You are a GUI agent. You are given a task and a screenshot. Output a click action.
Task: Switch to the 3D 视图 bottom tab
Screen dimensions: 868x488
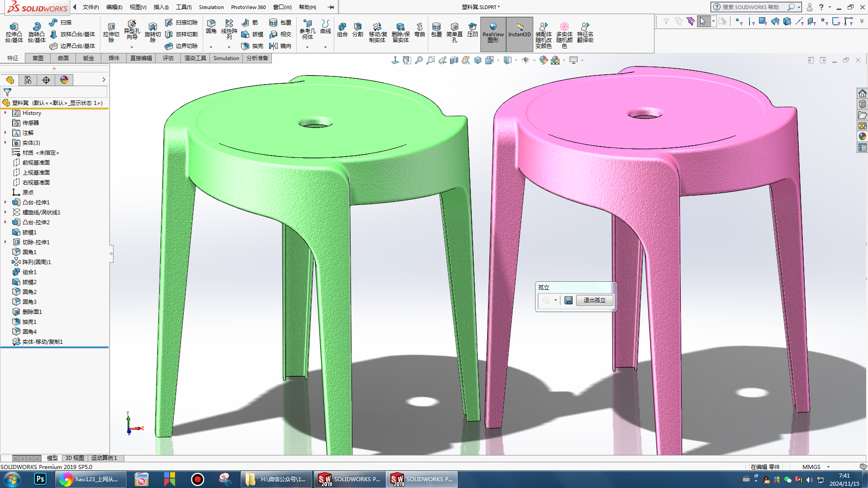coord(75,458)
